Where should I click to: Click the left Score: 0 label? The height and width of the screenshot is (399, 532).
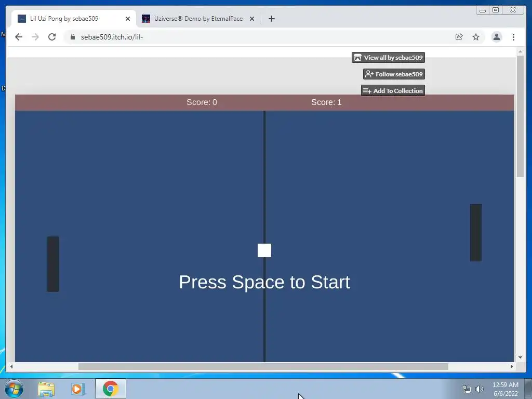point(202,102)
